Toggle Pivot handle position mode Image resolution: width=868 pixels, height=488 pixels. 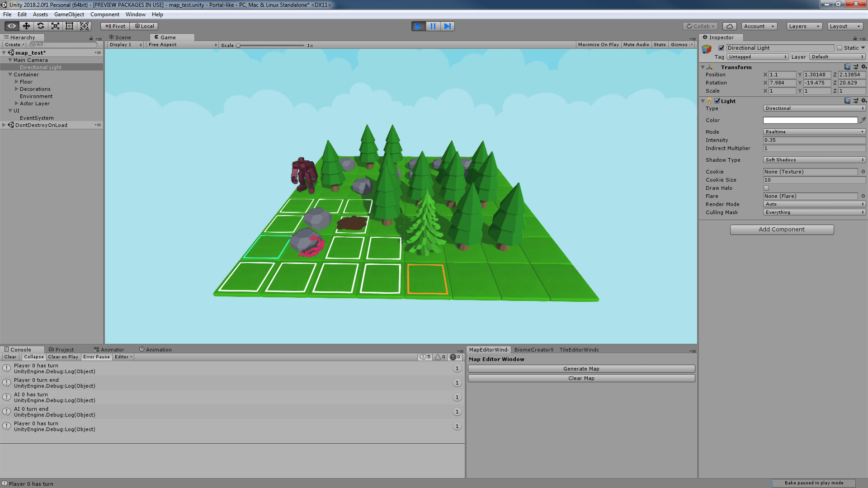click(114, 26)
